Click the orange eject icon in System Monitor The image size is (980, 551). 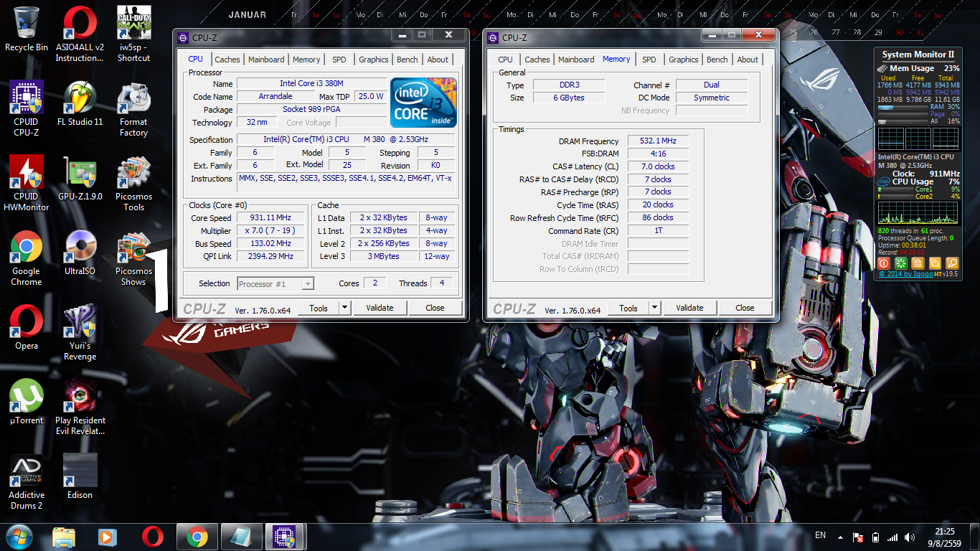[918, 263]
